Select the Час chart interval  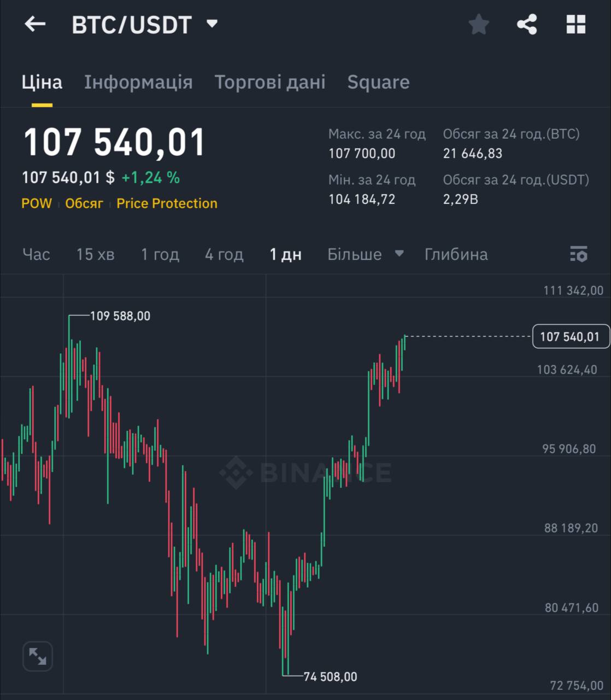pos(36,254)
